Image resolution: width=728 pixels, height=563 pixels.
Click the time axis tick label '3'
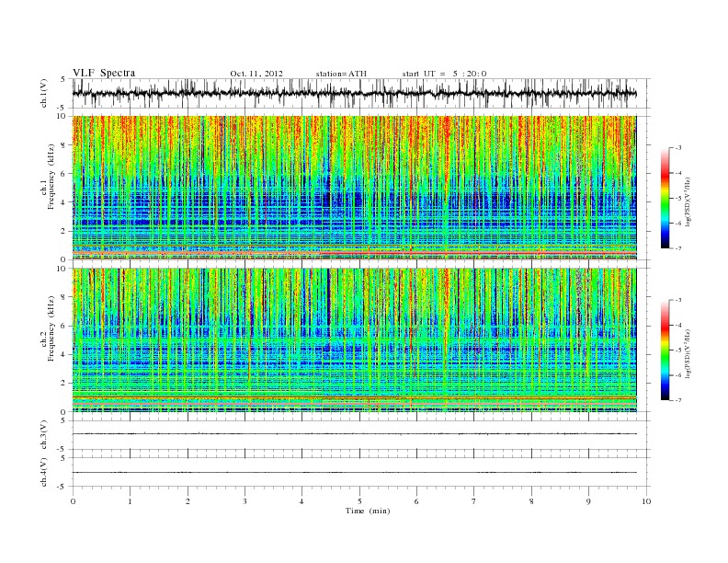pos(245,501)
